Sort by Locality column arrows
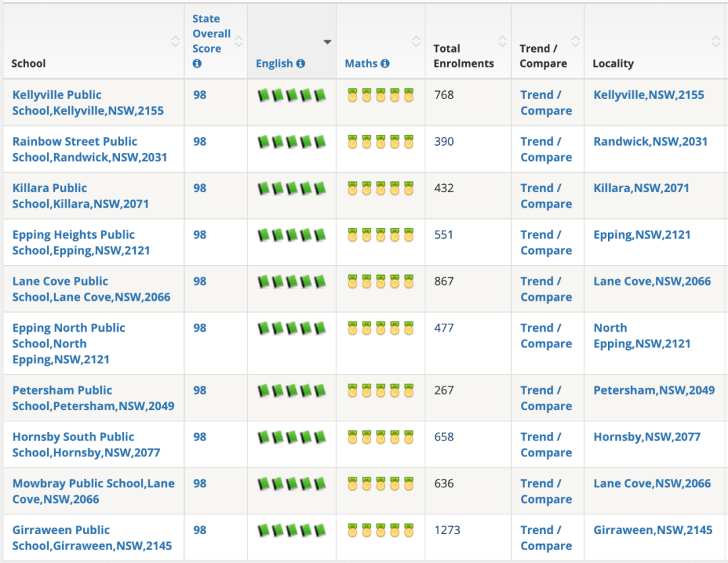 point(715,41)
